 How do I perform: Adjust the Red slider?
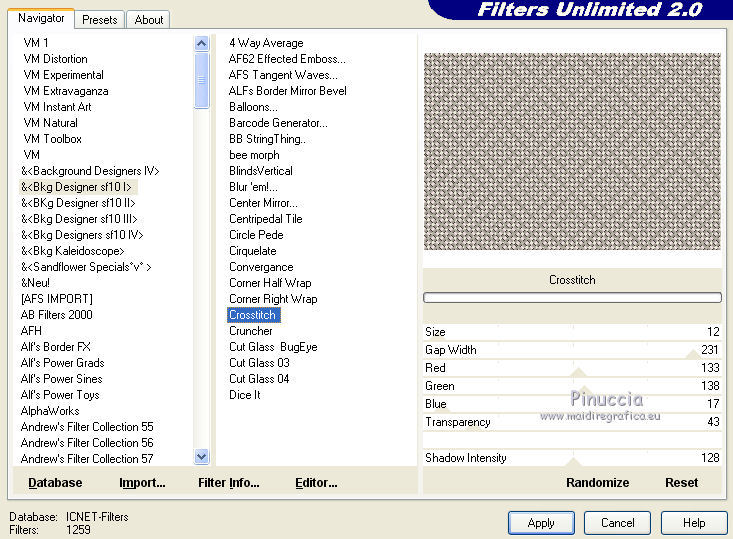click(x=572, y=368)
